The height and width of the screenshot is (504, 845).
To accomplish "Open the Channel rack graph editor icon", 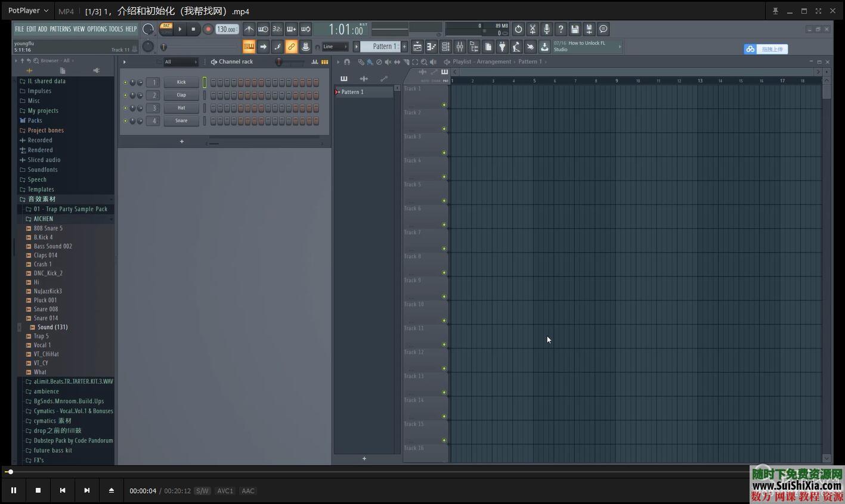I will point(314,62).
